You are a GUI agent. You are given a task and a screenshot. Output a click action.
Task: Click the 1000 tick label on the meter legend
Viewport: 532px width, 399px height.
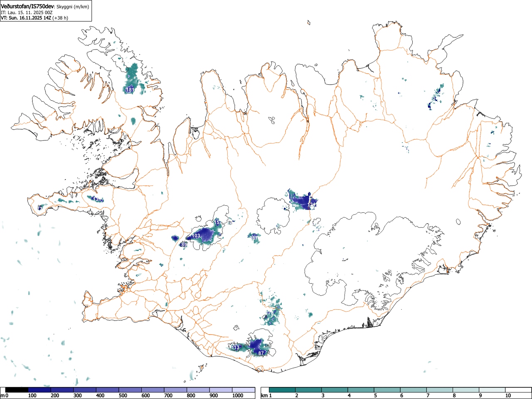[x=237, y=396]
